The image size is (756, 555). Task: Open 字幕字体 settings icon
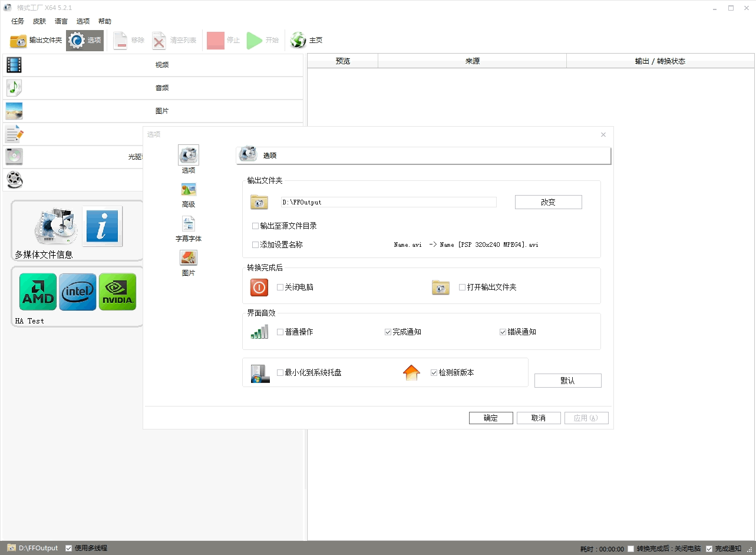coord(189,224)
